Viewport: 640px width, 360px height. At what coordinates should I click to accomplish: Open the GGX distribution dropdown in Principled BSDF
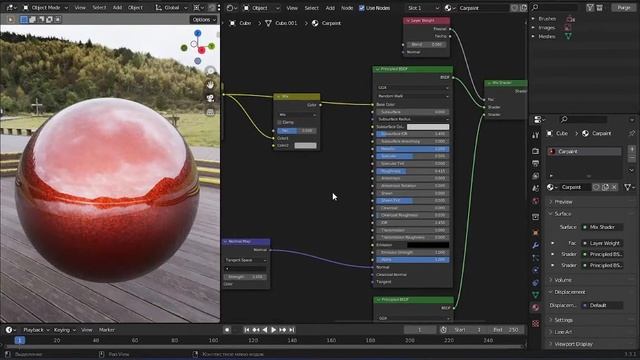pyautogui.click(x=413, y=87)
